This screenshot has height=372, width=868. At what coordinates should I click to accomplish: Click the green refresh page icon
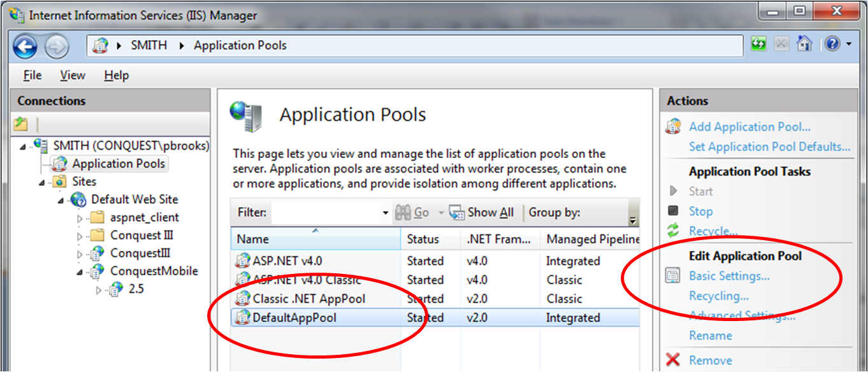pos(758,45)
